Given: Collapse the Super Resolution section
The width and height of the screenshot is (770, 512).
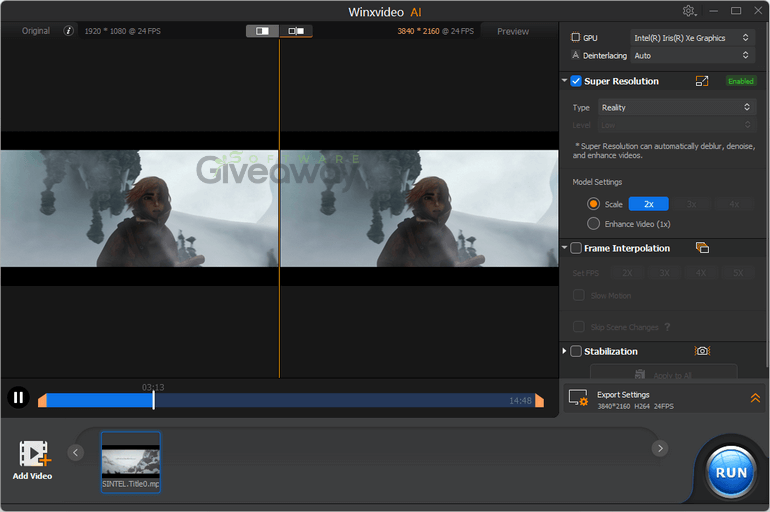Looking at the screenshot, I should 564,81.
